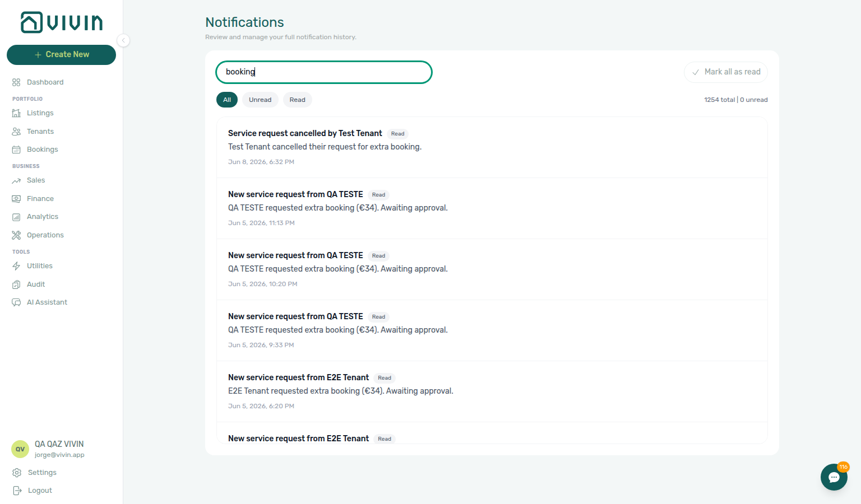861x504 pixels.
Task: Open the chat support bubble
Action: 834,477
